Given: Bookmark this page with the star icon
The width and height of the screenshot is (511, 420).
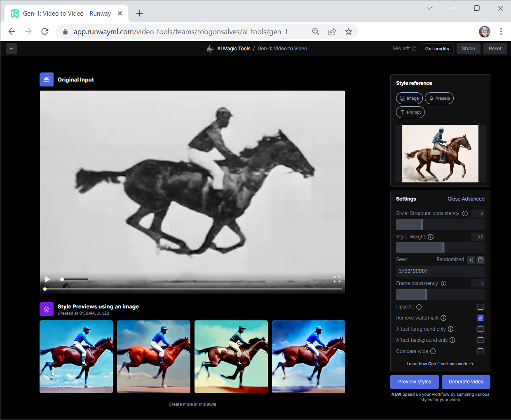Looking at the screenshot, I should pos(349,32).
